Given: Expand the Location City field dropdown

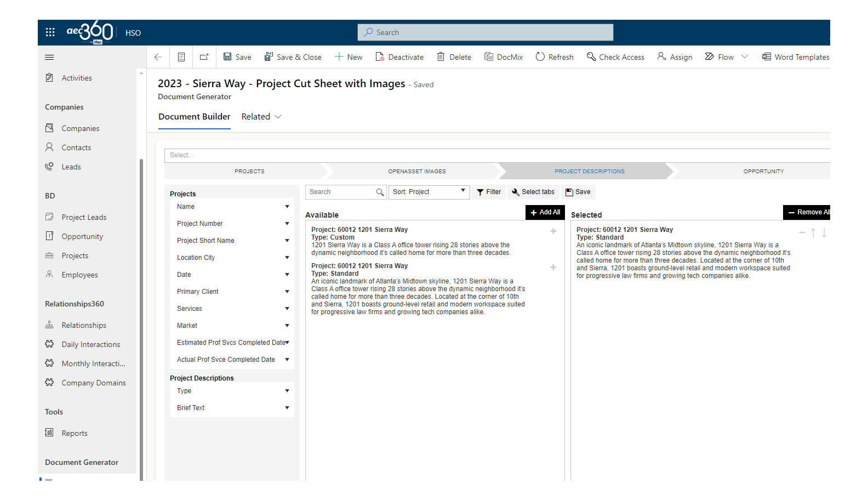Looking at the screenshot, I should coord(287,258).
